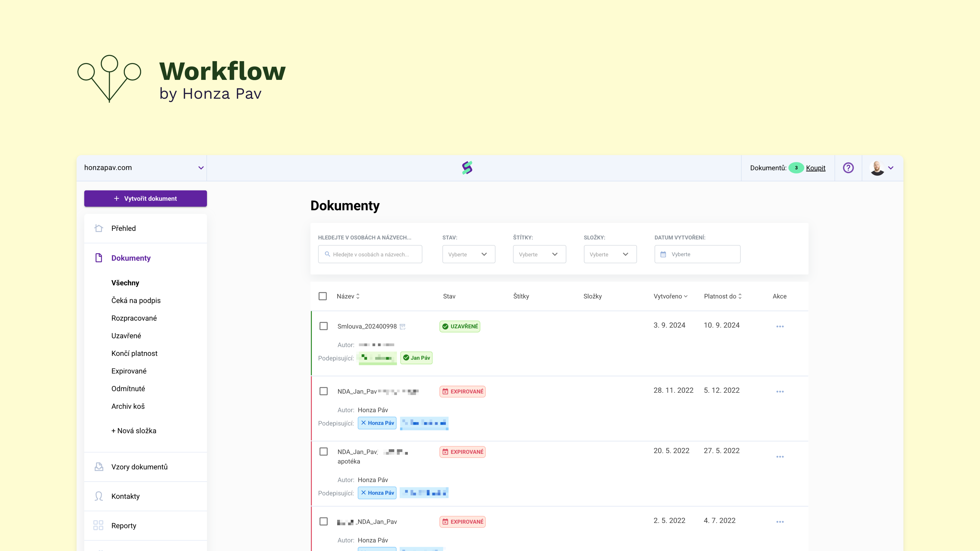Focus the Hledejte v osobách a názvech search field
The height and width of the screenshot is (551, 980).
point(370,254)
